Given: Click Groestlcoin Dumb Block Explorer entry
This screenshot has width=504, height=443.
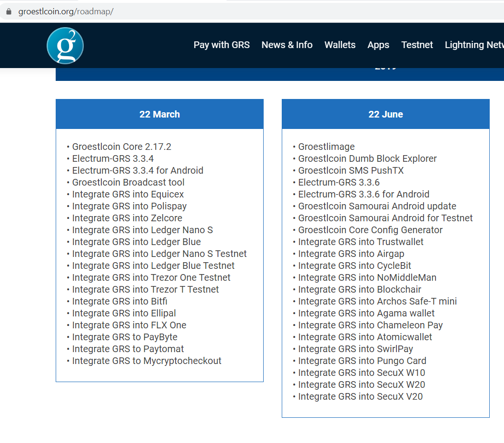Looking at the screenshot, I should (x=367, y=158).
